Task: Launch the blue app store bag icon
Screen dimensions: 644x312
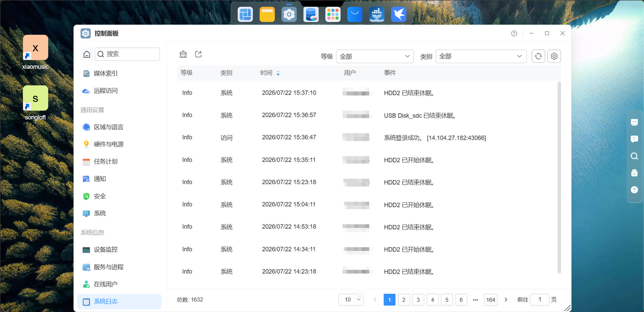Action: [355, 15]
